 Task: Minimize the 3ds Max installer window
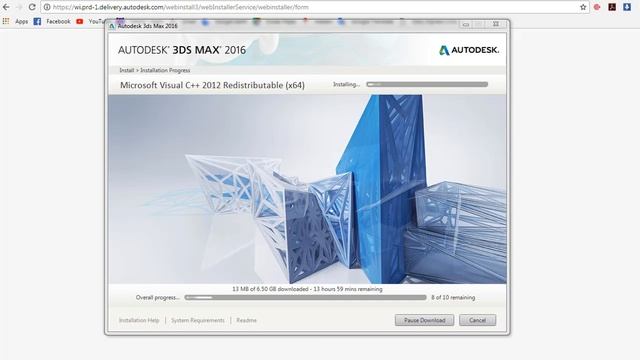466,24
